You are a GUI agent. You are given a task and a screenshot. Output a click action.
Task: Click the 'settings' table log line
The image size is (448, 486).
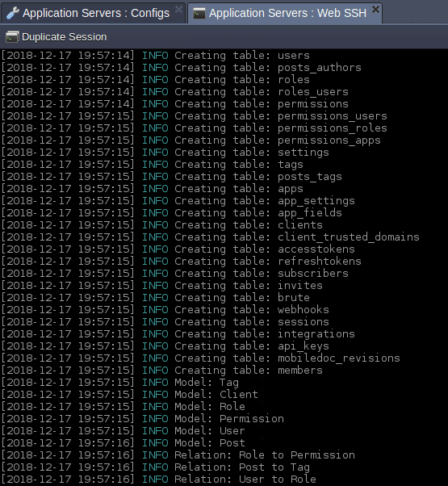click(165, 153)
